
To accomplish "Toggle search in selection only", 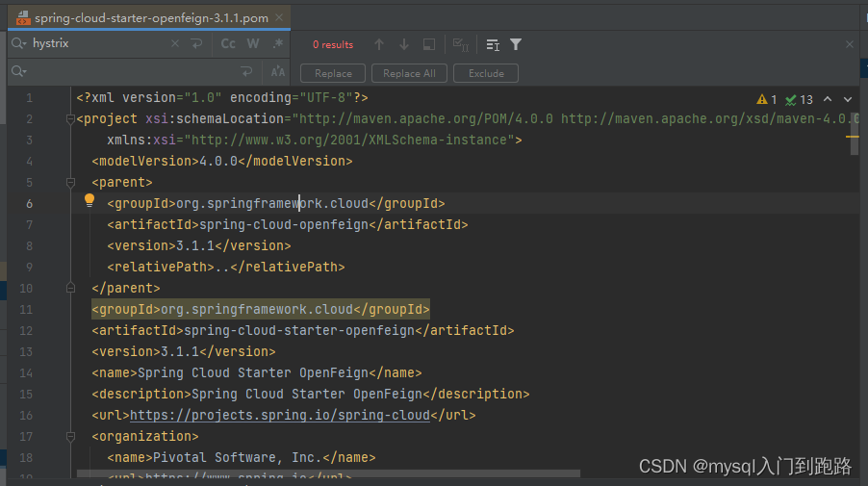I will [x=429, y=44].
